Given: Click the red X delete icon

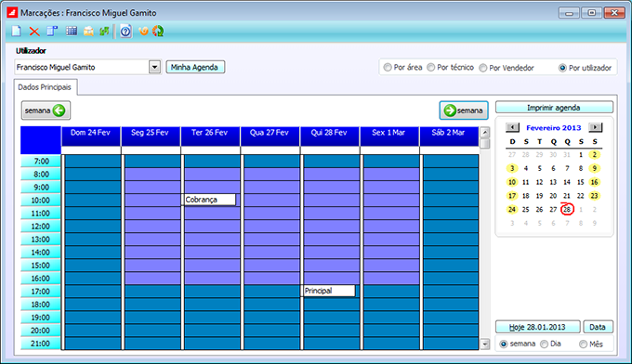Looking at the screenshot, I should point(34,32).
